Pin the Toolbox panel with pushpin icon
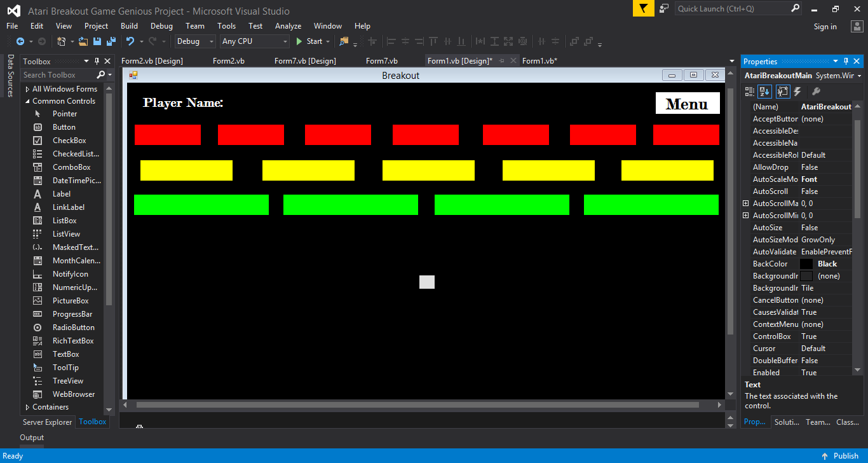This screenshot has width=868, height=463. point(97,62)
